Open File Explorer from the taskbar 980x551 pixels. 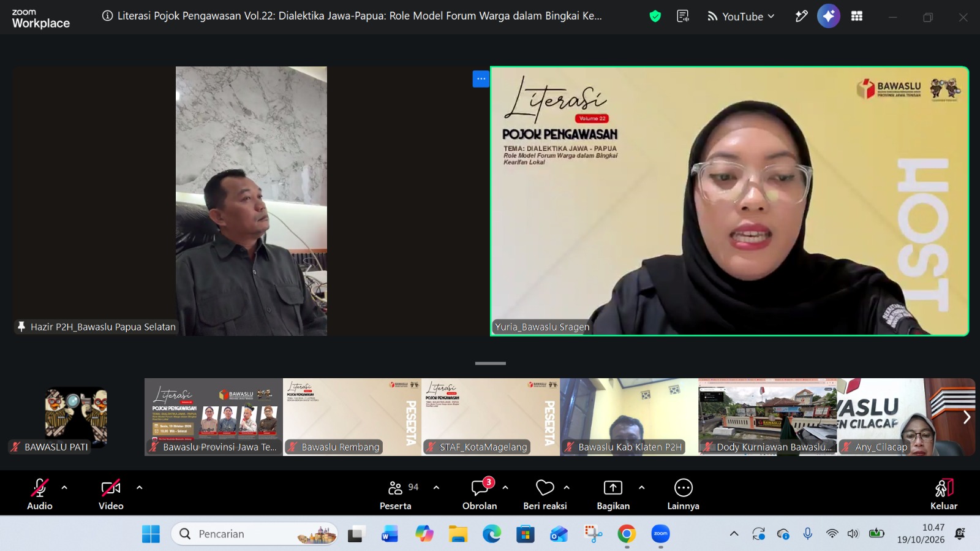pos(458,534)
